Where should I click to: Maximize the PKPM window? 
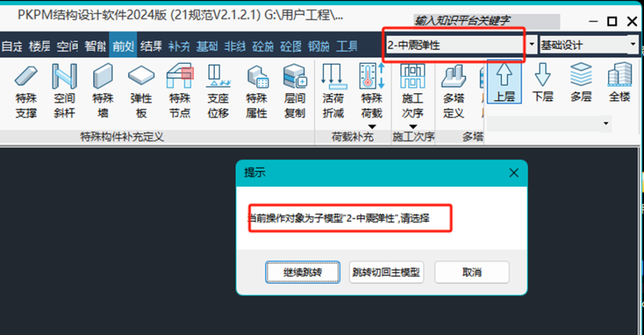coord(612,21)
